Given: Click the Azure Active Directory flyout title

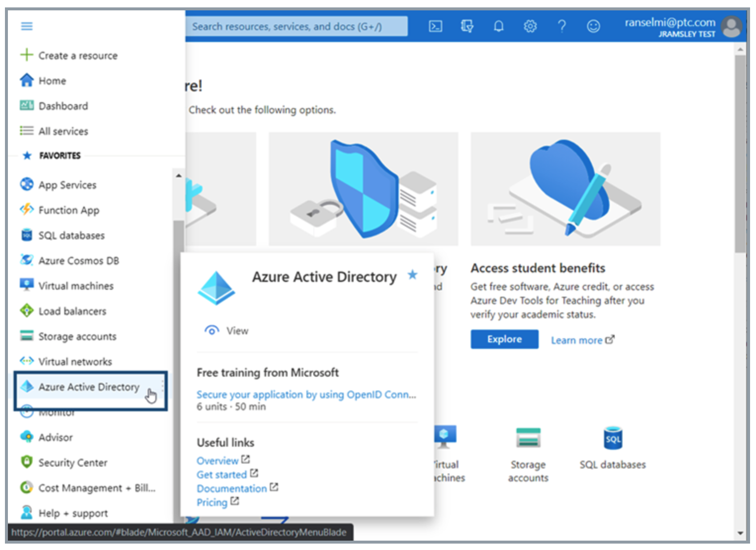Looking at the screenshot, I should 325,277.
